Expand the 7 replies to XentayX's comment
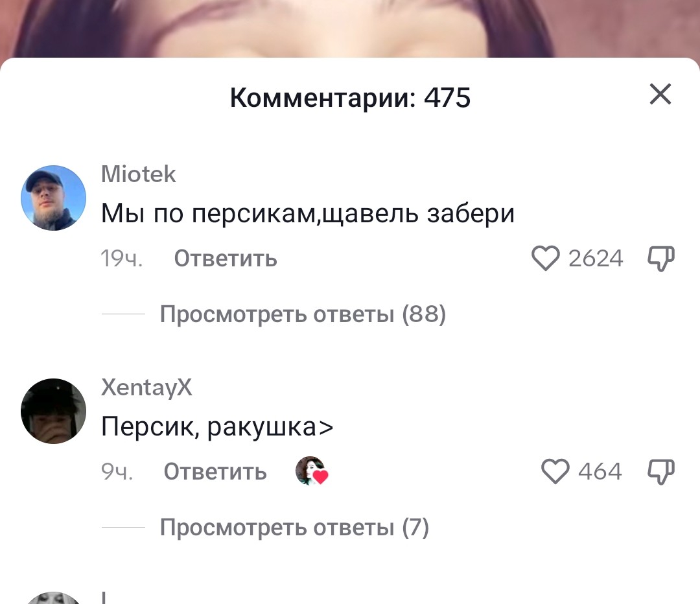Screen dimensions: 700x604 [294, 528]
